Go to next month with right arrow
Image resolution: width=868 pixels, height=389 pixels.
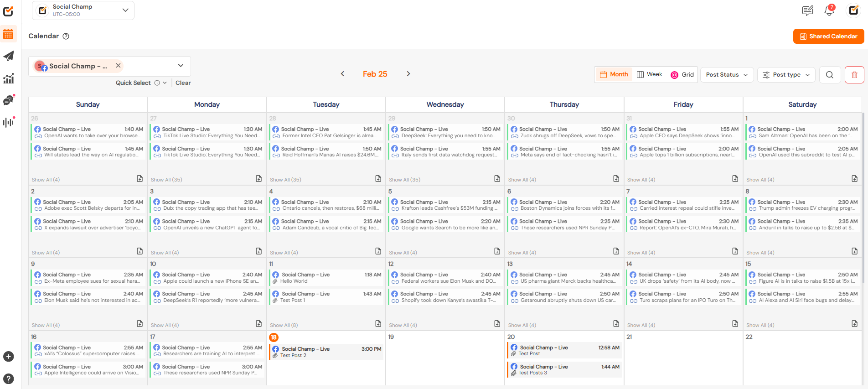(408, 74)
